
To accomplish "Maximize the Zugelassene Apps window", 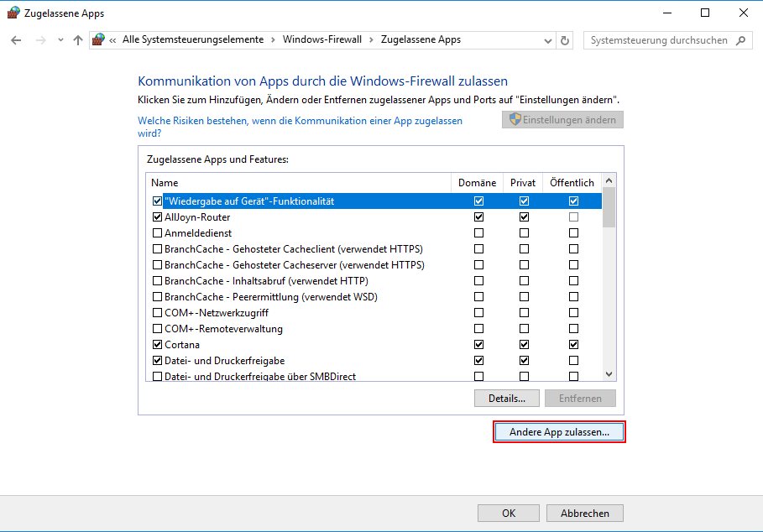I will [705, 13].
